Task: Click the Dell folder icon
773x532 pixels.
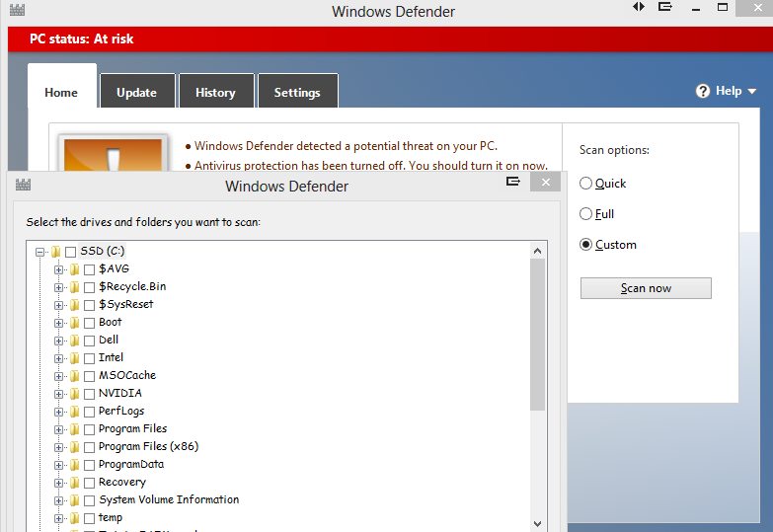Action: coord(74,341)
